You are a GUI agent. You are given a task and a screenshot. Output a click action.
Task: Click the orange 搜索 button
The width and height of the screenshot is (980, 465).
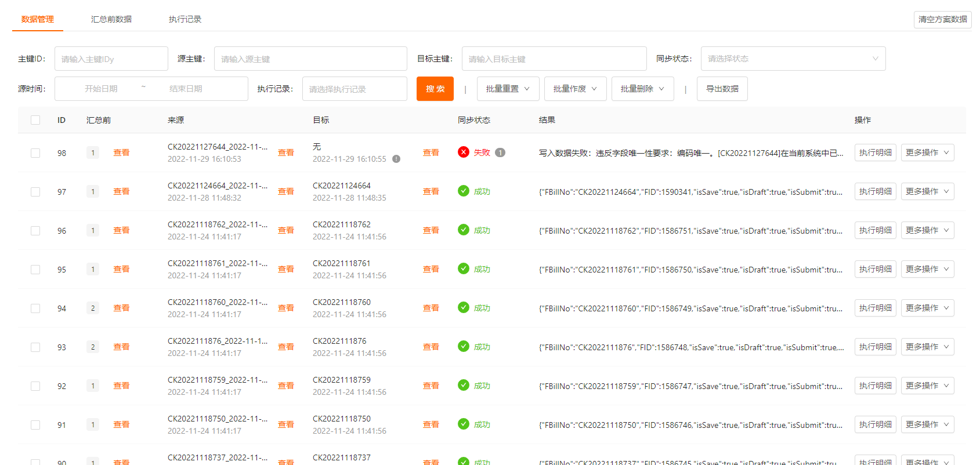435,89
